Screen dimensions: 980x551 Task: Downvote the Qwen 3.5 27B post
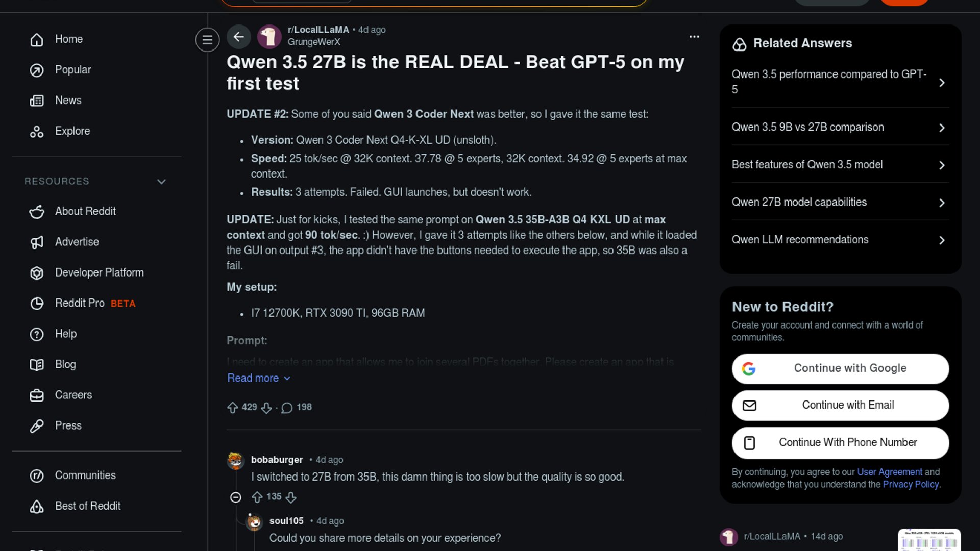pyautogui.click(x=266, y=407)
